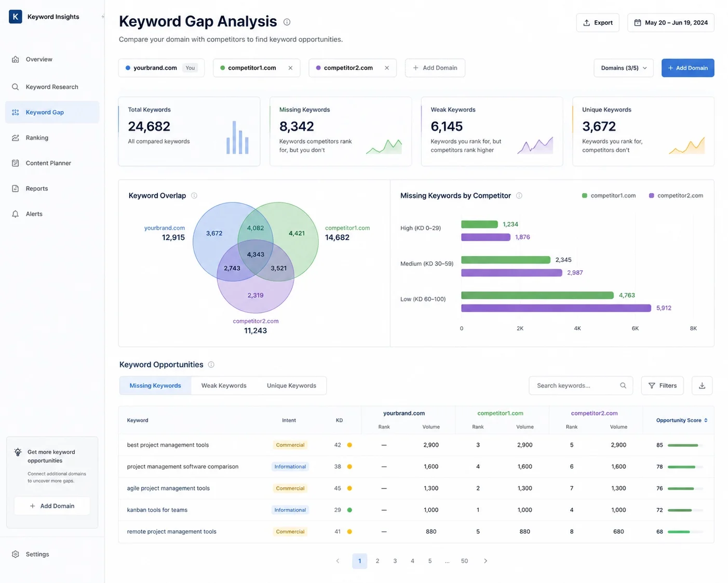Click the Keyword column header

tap(138, 420)
